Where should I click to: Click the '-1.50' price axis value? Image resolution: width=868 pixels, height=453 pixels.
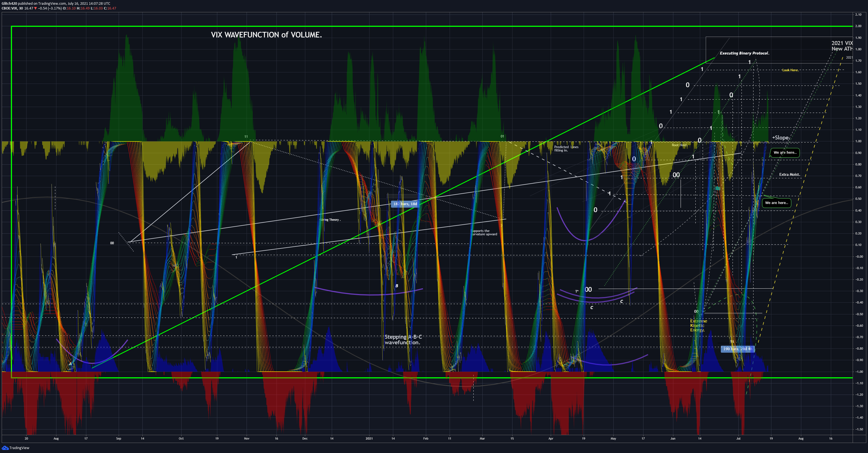tap(859, 430)
